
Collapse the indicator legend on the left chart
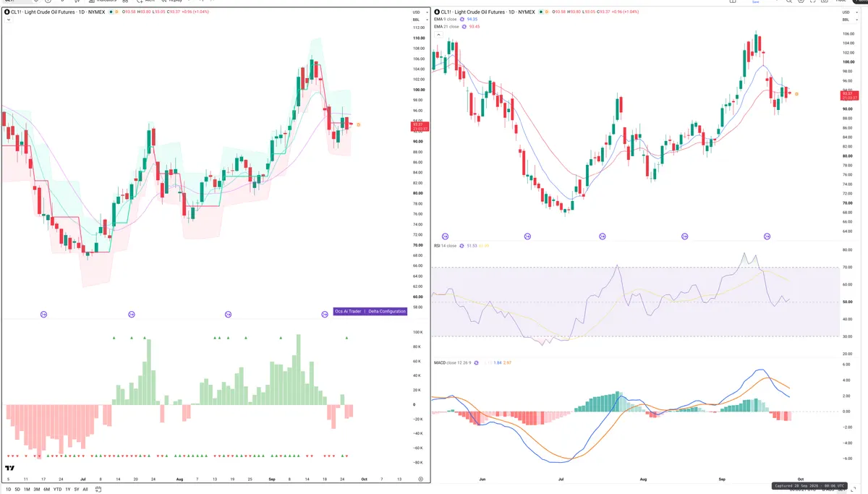click(8, 20)
